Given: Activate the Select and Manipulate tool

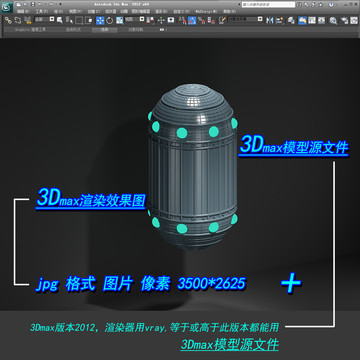Looking at the screenshot, I should point(161,20).
